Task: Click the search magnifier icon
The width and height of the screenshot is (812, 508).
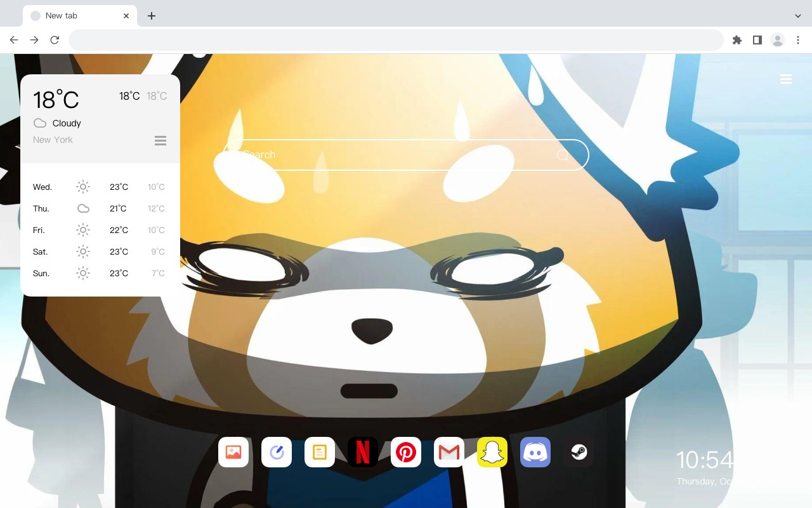Action: coord(563,155)
